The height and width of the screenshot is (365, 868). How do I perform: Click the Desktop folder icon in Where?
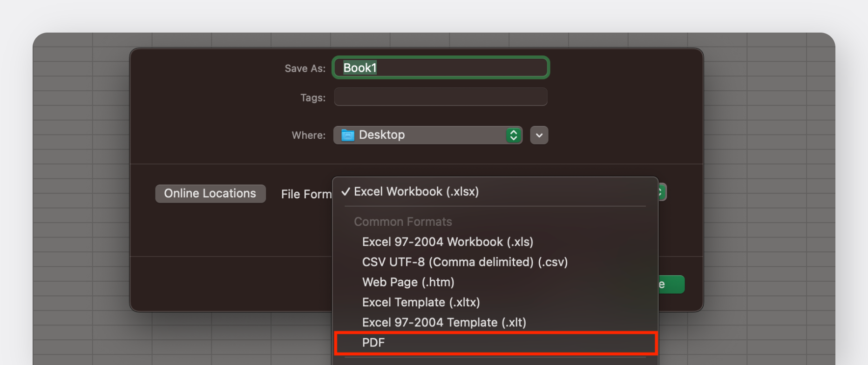pyautogui.click(x=347, y=135)
